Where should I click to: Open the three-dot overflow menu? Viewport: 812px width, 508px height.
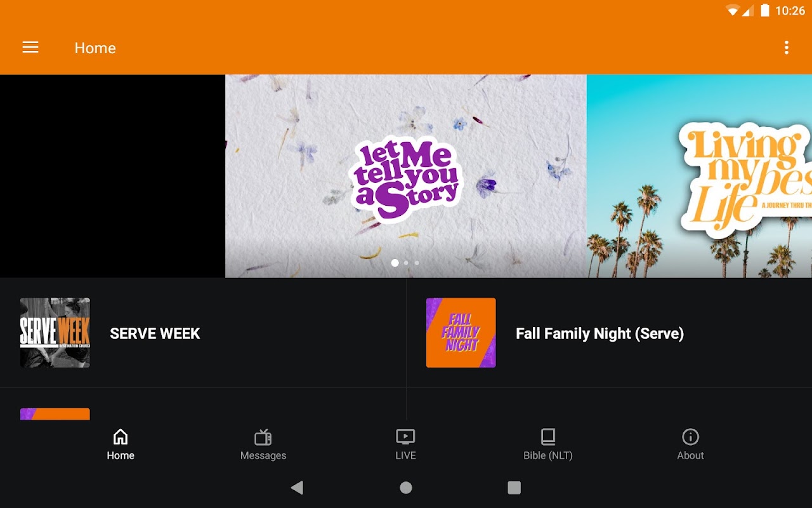pyautogui.click(x=787, y=48)
